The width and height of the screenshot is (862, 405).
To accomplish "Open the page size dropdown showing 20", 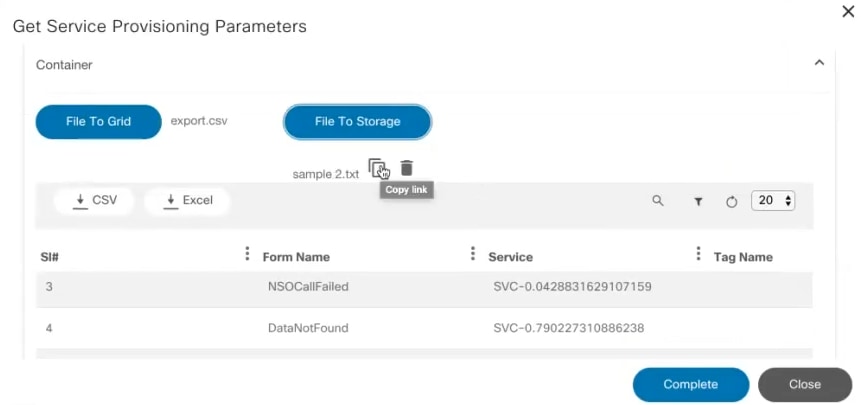I will tap(774, 200).
